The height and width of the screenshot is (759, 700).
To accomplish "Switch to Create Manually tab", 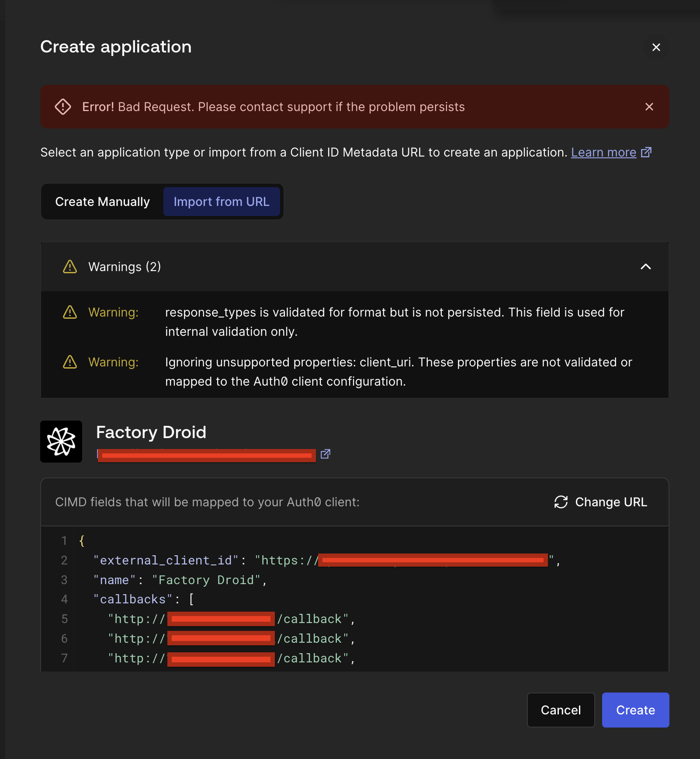I will [x=102, y=202].
